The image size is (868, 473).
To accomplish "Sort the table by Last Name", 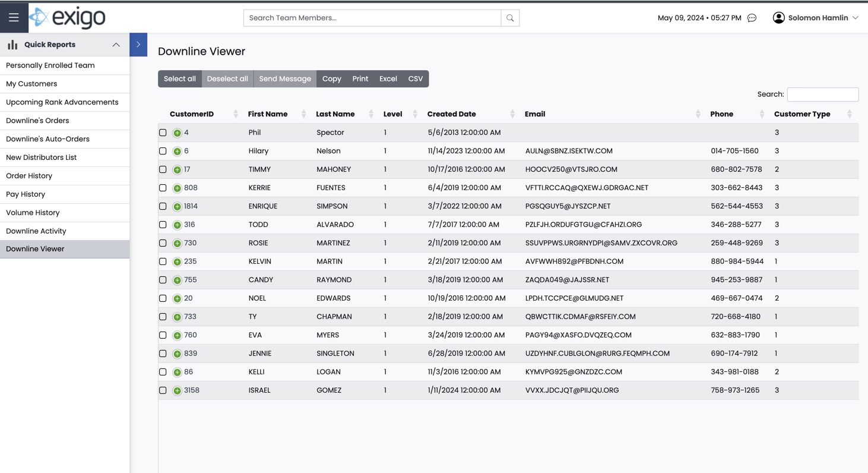I will (335, 113).
